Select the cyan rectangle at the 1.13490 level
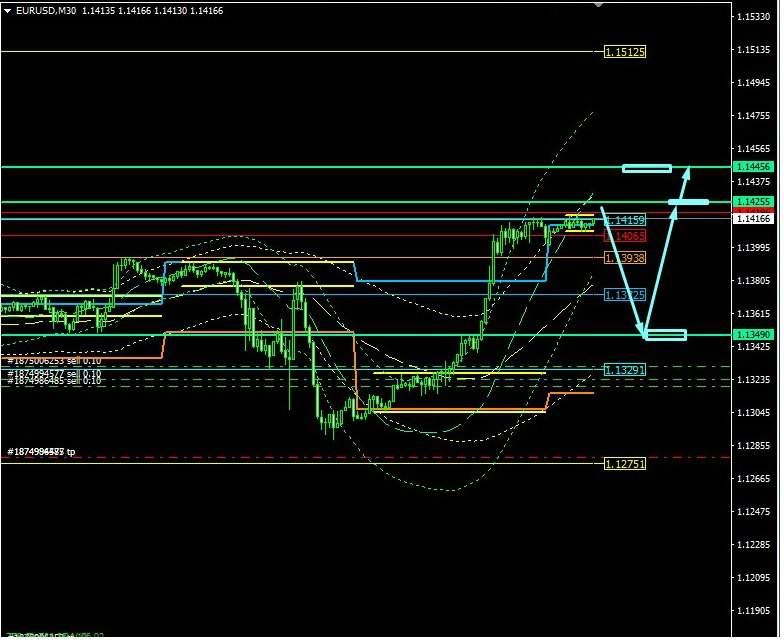 pos(666,335)
